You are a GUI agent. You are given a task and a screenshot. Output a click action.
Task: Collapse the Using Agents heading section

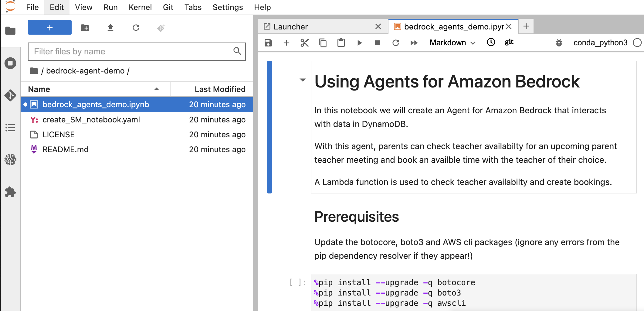(x=303, y=80)
